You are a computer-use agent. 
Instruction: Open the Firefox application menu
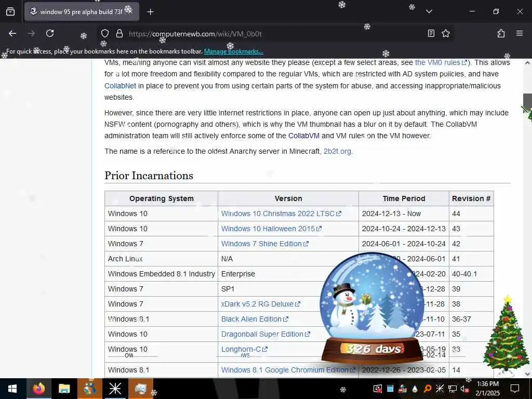click(x=520, y=33)
